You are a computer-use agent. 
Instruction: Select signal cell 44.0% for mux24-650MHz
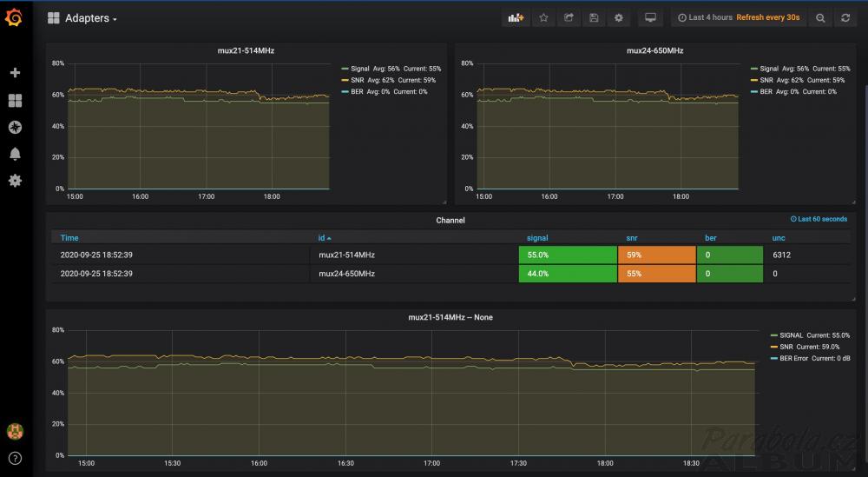(x=568, y=274)
